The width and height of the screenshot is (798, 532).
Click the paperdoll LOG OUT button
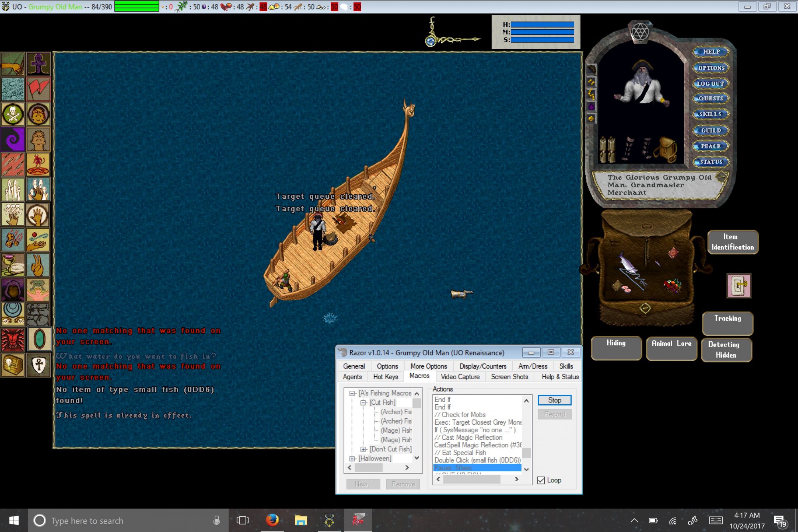711,84
